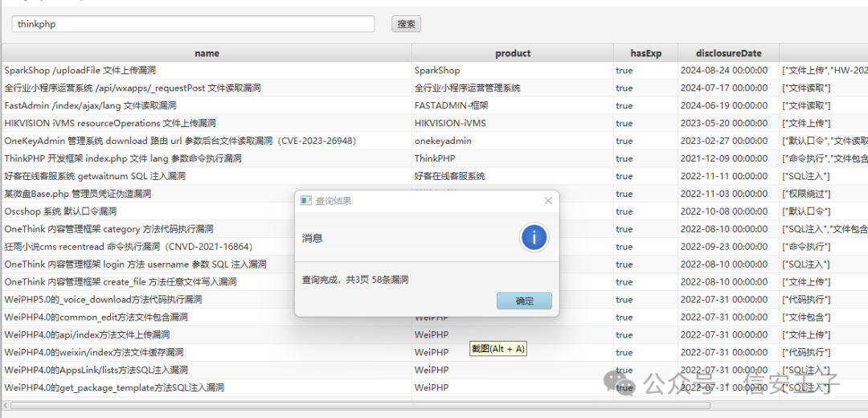Click the ["代码执行"] tag in WeiPHP5.0 row
868x418 pixels.
tap(824, 300)
